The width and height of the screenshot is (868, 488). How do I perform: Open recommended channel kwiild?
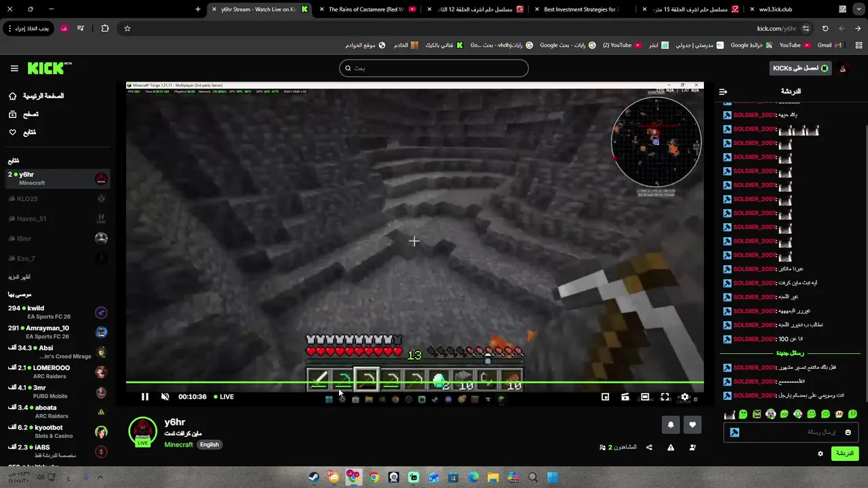(58, 312)
